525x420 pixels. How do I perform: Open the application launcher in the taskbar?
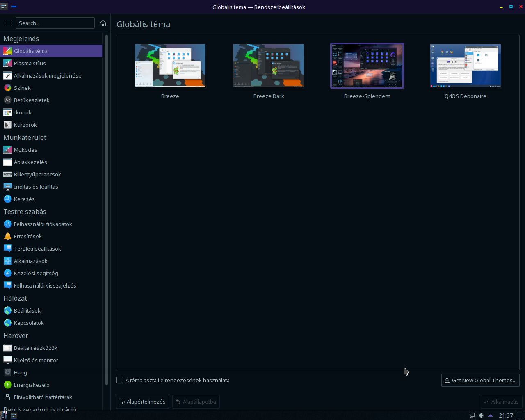click(x=4, y=415)
